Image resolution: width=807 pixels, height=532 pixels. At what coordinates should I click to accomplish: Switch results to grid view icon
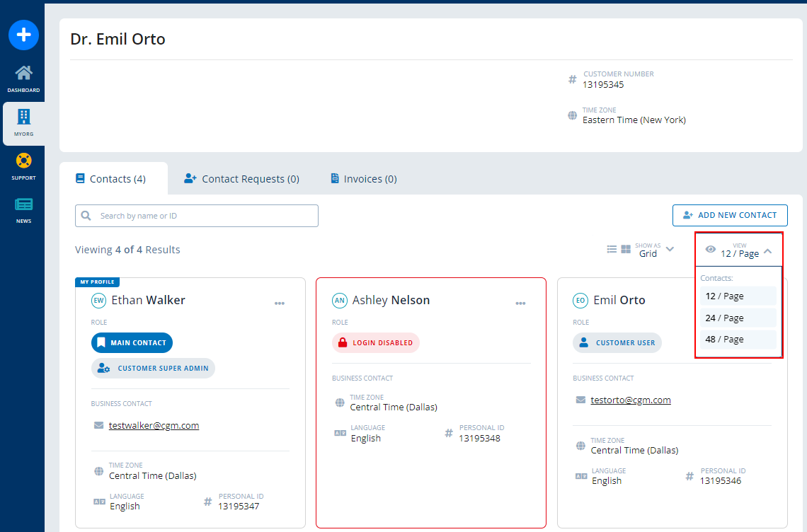pos(625,248)
